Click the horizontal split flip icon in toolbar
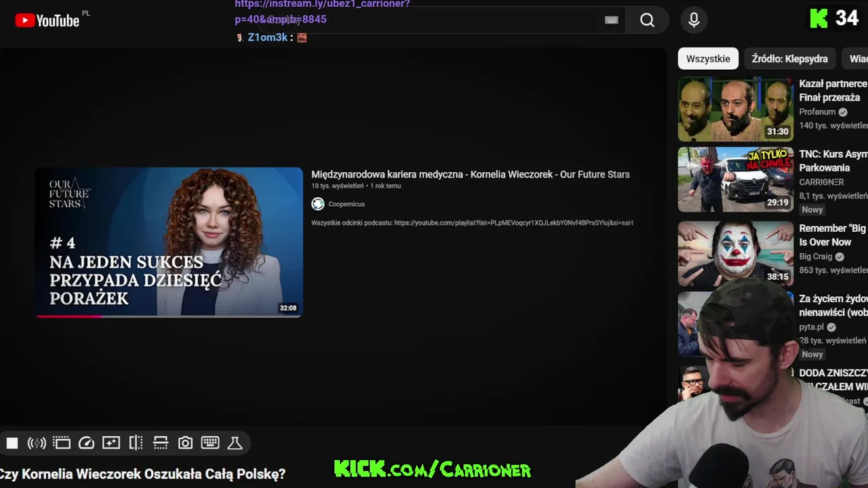The height and width of the screenshot is (488, 868). (161, 443)
